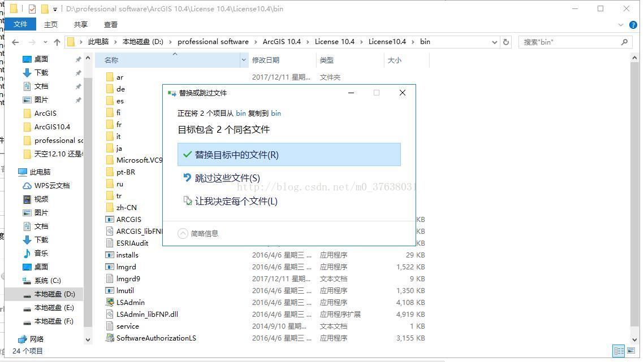The image size is (644, 362).
Task: Click the refresh button in address bar
Action: [506, 42]
